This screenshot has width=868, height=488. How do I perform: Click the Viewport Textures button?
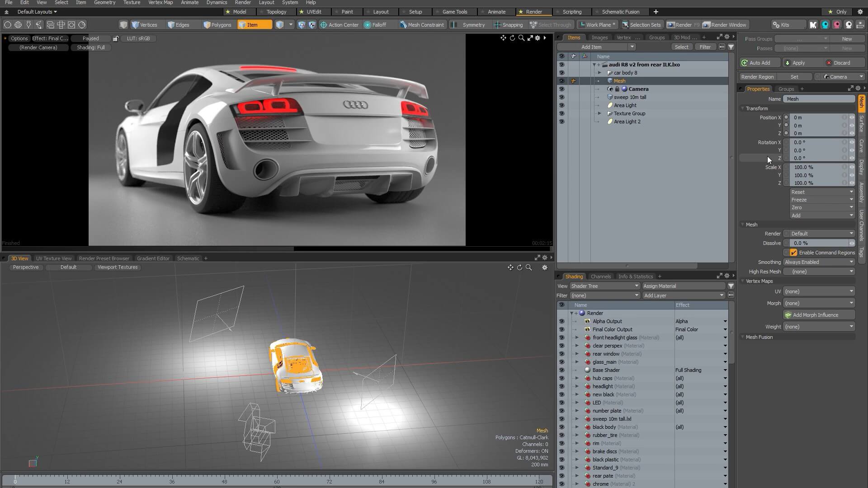pyautogui.click(x=118, y=267)
